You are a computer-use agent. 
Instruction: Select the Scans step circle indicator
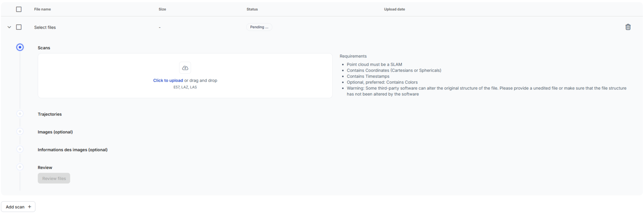[x=20, y=47]
